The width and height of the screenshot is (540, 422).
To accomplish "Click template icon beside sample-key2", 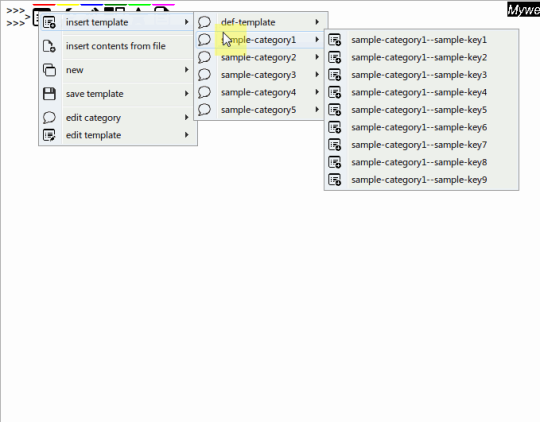I will coord(334,58).
